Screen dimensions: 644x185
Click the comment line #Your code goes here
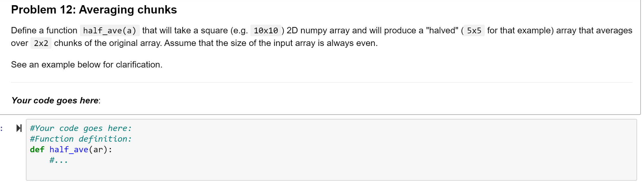(x=81, y=128)
